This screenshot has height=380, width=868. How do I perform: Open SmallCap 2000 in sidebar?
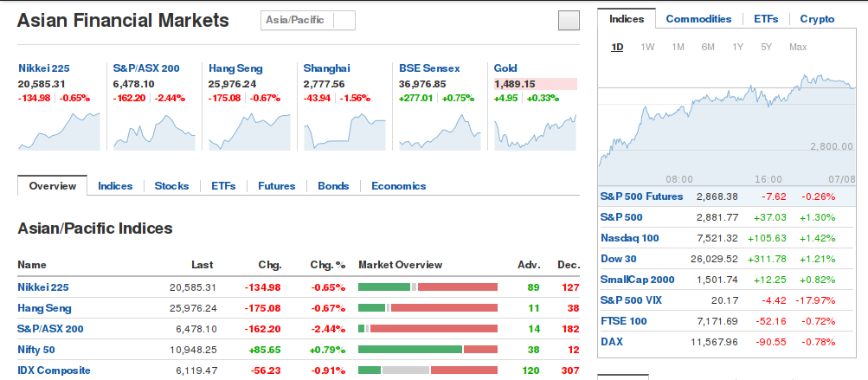(638, 280)
